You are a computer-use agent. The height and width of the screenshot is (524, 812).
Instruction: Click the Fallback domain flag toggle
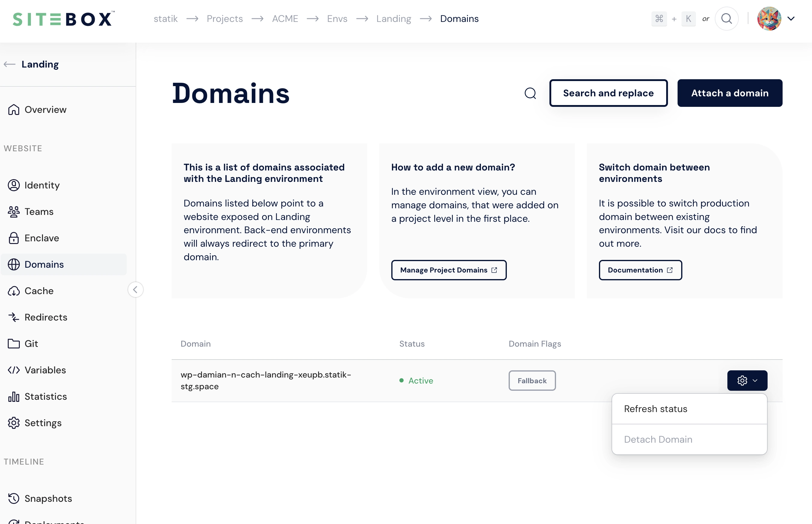(x=532, y=380)
